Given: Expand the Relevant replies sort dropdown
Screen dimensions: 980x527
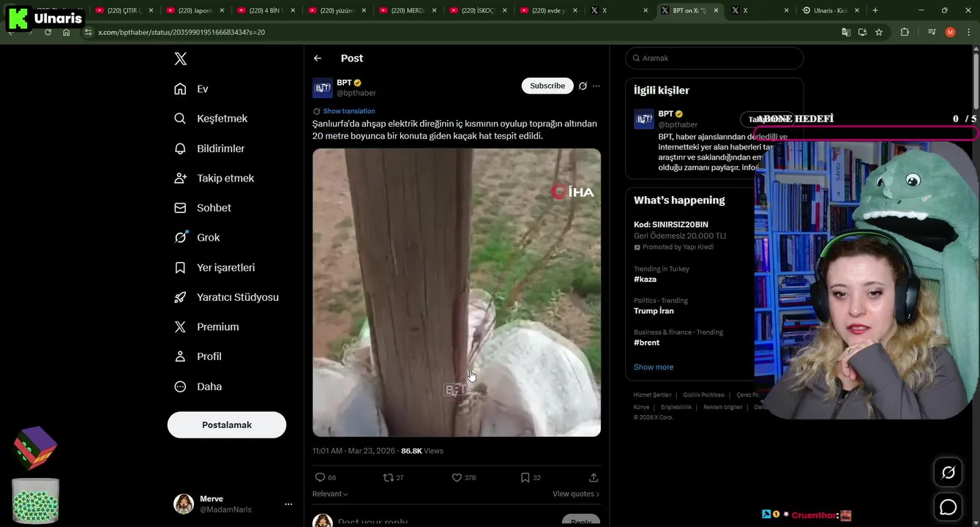Looking at the screenshot, I should 330,494.
